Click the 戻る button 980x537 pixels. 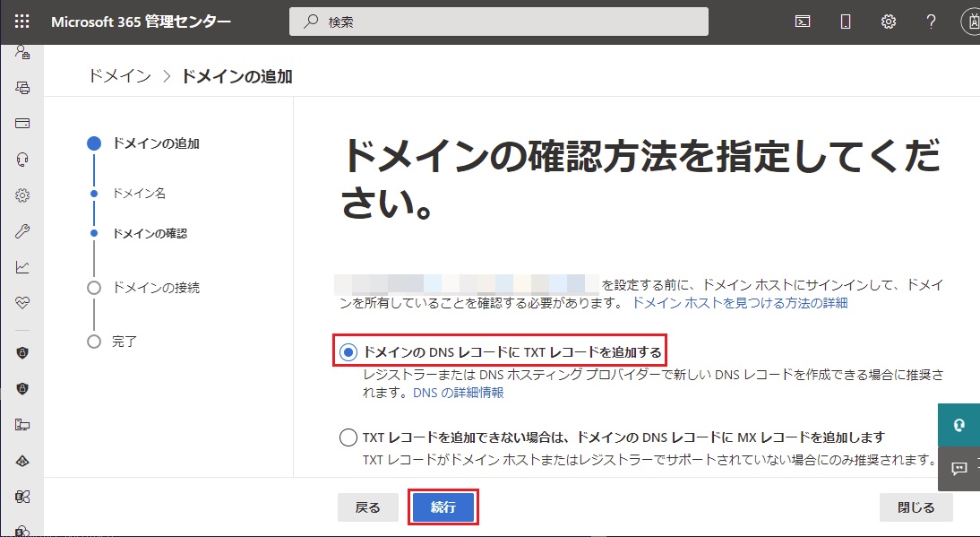click(x=367, y=507)
